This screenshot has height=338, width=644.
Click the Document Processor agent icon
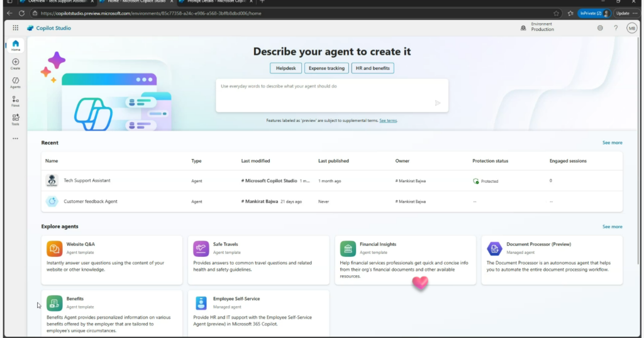494,249
